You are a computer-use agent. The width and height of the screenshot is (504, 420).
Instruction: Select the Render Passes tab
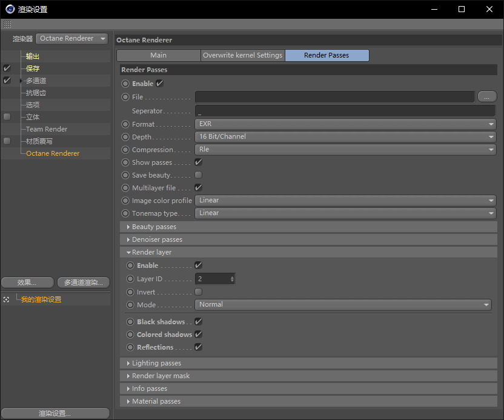[327, 55]
